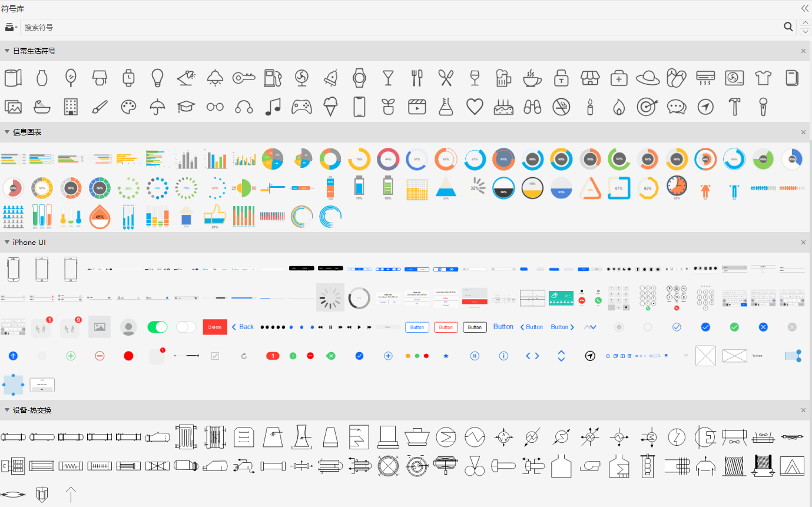Select the shop storefront symbol

click(x=590, y=77)
